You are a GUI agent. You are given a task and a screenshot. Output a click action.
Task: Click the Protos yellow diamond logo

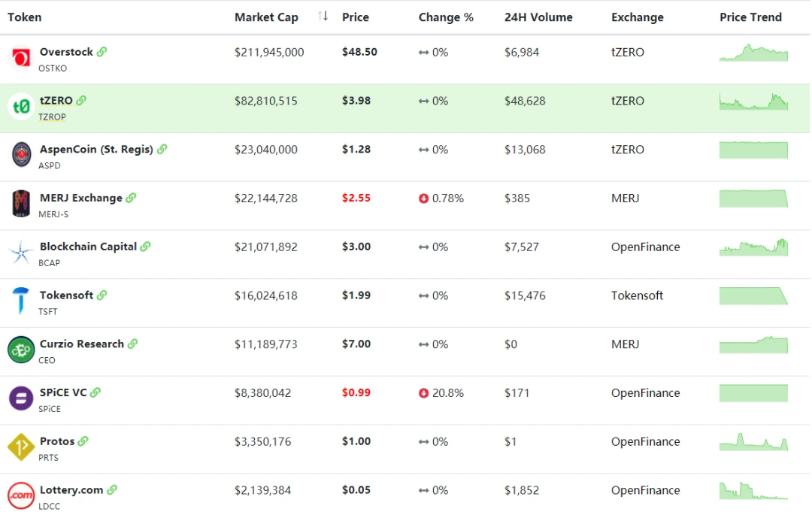tap(21, 447)
